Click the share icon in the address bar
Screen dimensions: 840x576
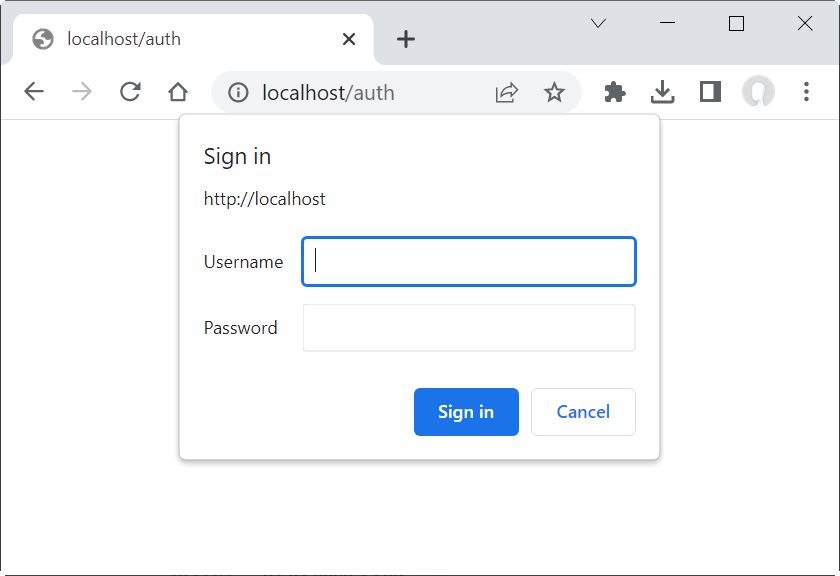tap(506, 92)
